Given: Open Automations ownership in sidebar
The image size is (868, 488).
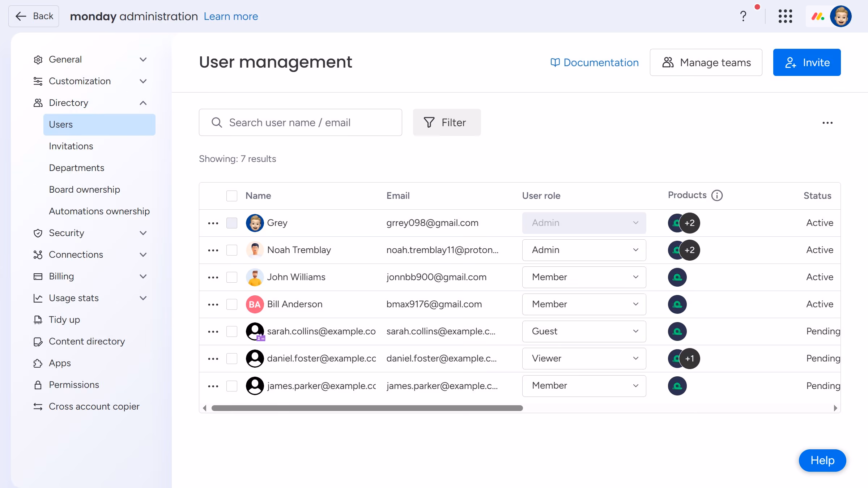Looking at the screenshot, I should [99, 211].
